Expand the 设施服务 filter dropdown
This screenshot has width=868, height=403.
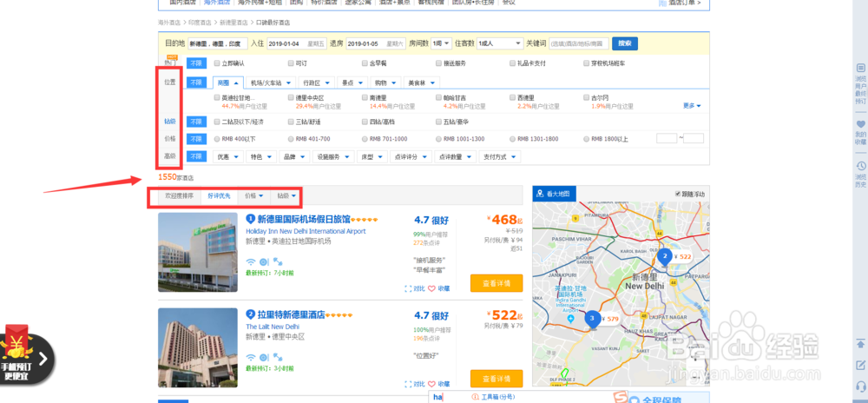332,157
